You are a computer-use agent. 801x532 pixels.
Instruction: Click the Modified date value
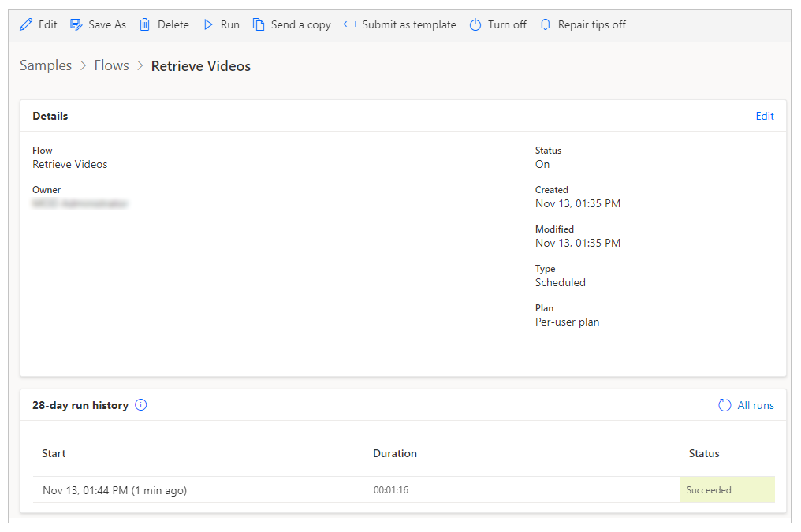coord(578,243)
